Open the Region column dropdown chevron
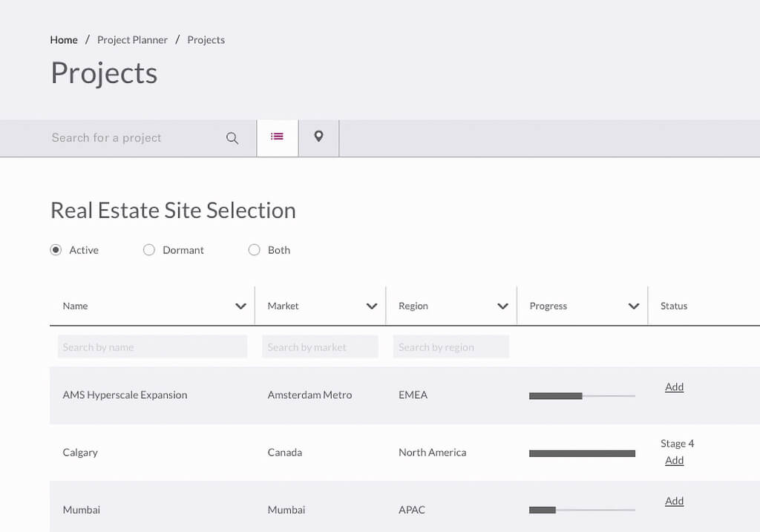 (502, 306)
